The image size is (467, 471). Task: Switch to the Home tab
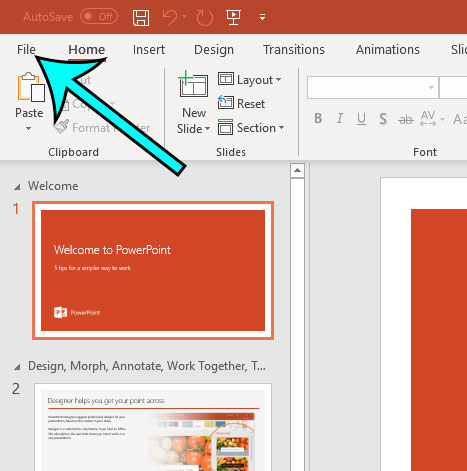pyautogui.click(x=87, y=49)
